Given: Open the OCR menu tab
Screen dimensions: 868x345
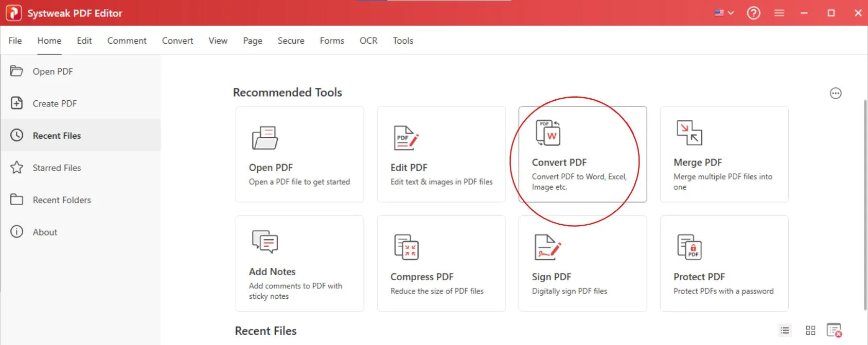Looking at the screenshot, I should click(x=368, y=41).
